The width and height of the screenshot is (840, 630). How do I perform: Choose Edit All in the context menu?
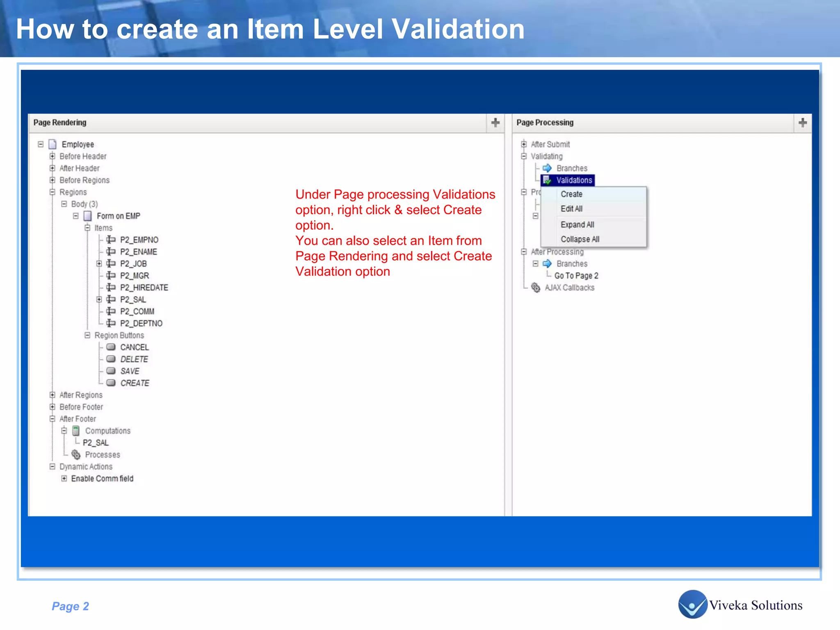(571, 209)
